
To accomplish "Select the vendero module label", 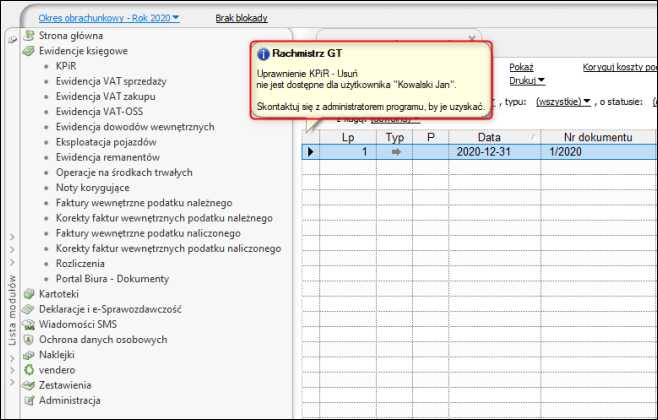I will pyautogui.click(x=57, y=370).
